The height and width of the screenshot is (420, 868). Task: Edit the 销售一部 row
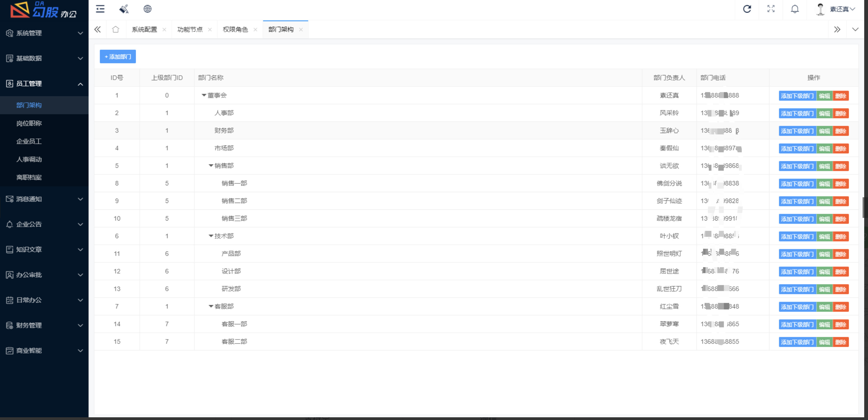[825, 184]
